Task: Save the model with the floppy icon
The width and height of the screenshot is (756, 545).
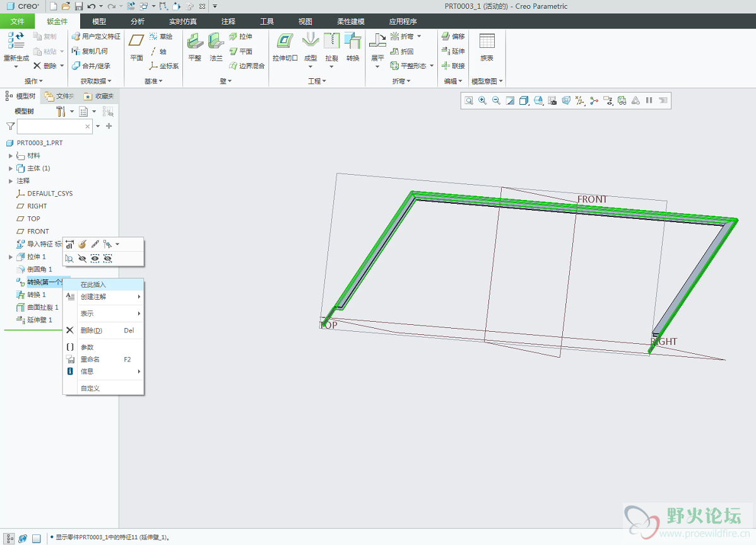Action: [79, 6]
